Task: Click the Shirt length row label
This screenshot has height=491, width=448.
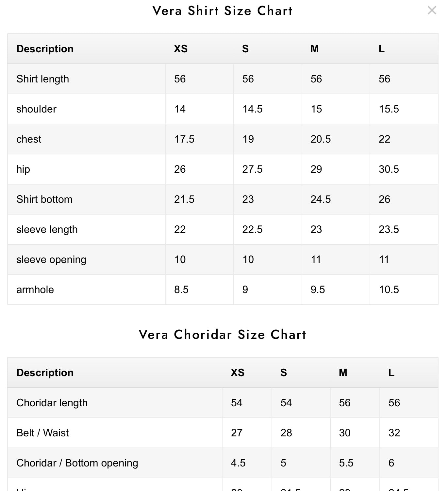Action: click(42, 79)
